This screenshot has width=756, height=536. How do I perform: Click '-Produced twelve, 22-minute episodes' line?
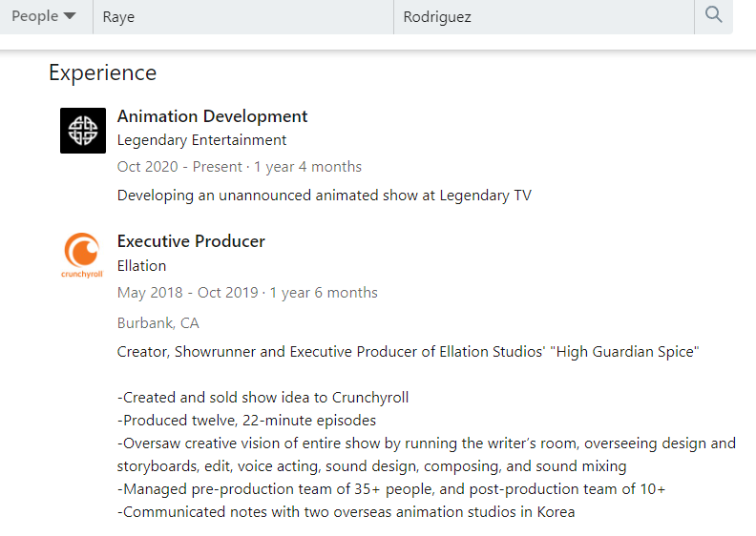point(246,421)
